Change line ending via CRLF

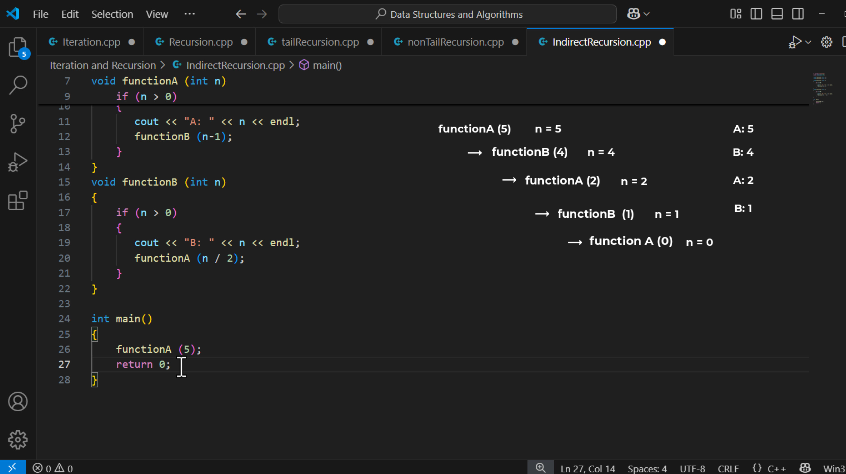(728, 468)
